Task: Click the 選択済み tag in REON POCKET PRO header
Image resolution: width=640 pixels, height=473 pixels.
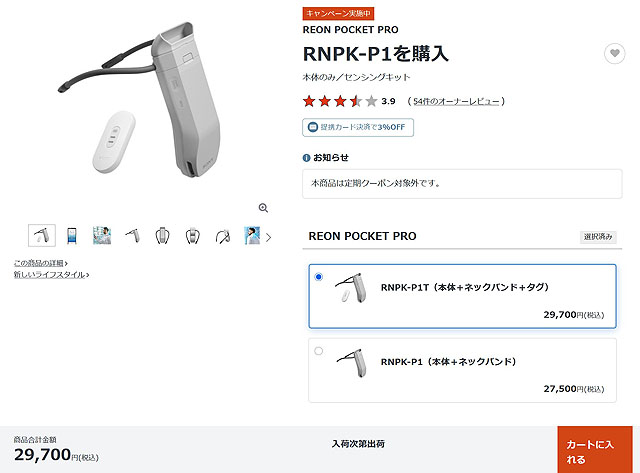Action: (598, 237)
